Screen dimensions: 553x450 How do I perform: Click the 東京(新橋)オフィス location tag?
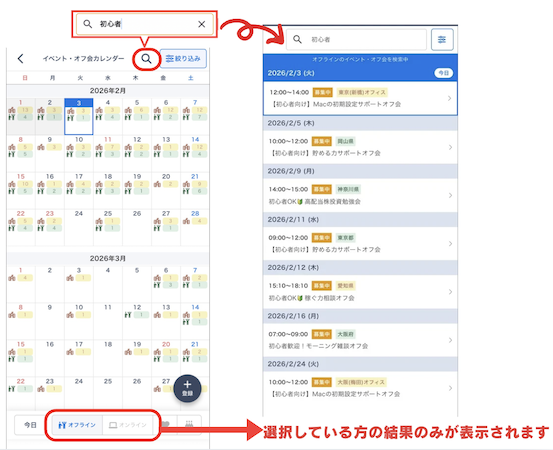point(362,92)
